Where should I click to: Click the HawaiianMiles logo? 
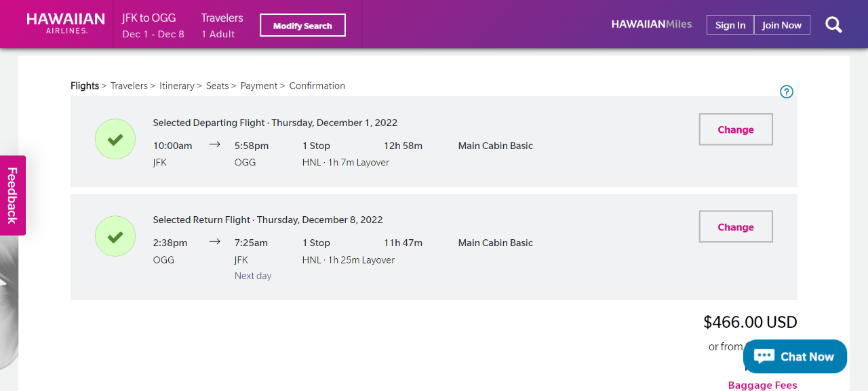[652, 24]
